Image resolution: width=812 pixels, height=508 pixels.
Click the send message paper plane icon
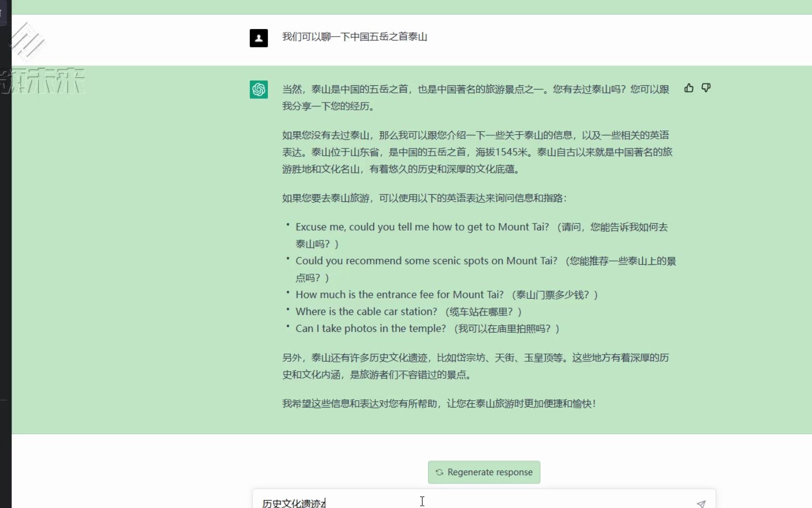[x=701, y=503]
